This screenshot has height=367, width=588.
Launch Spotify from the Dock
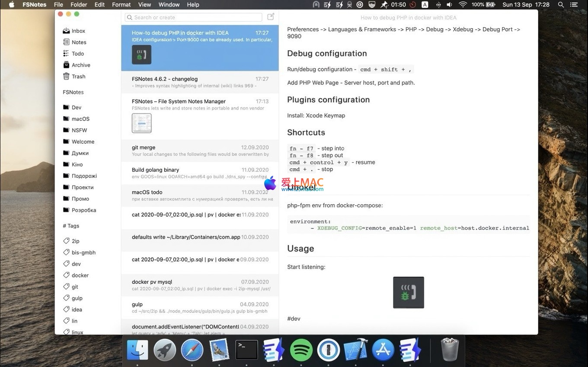coord(301,350)
